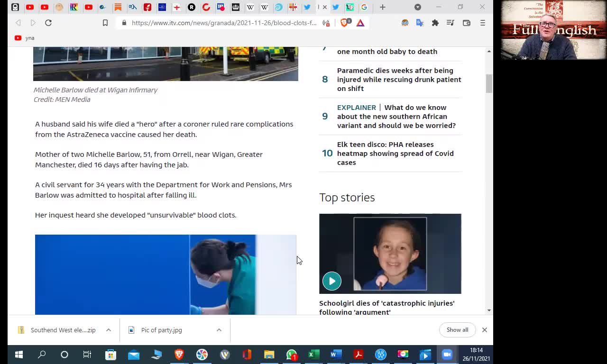Bookmark this page with the bookmark icon
The width and height of the screenshot is (607, 364).
[105, 23]
